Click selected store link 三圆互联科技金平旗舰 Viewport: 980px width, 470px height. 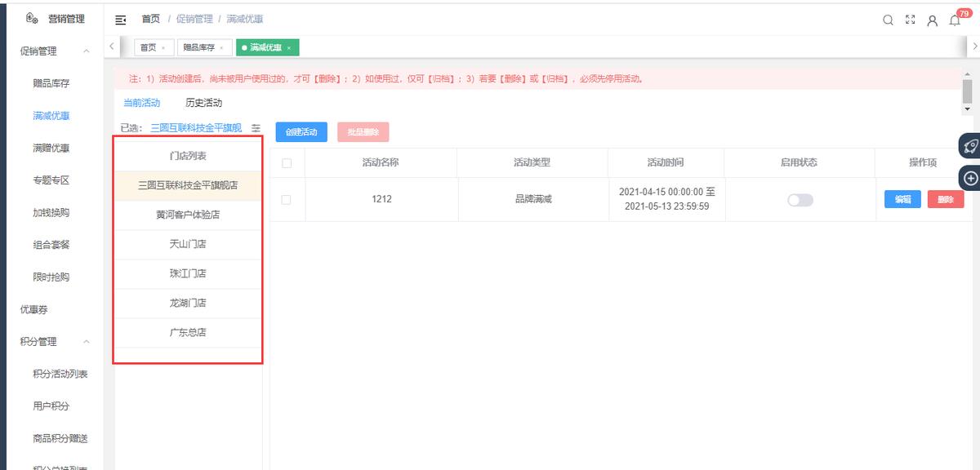click(195, 128)
